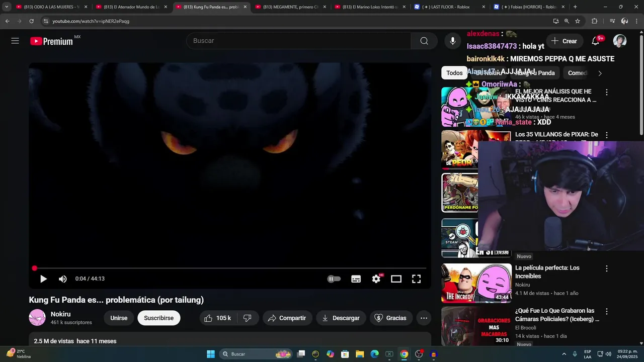Screen dimensions: 644x362
Task: Open options for 35 VILLANOS DE PIXAR
Action: (607, 135)
